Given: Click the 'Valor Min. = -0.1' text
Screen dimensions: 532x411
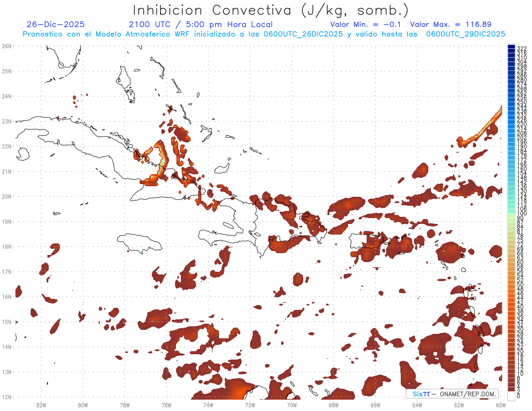Looking at the screenshot, I should [x=365, y=24].
